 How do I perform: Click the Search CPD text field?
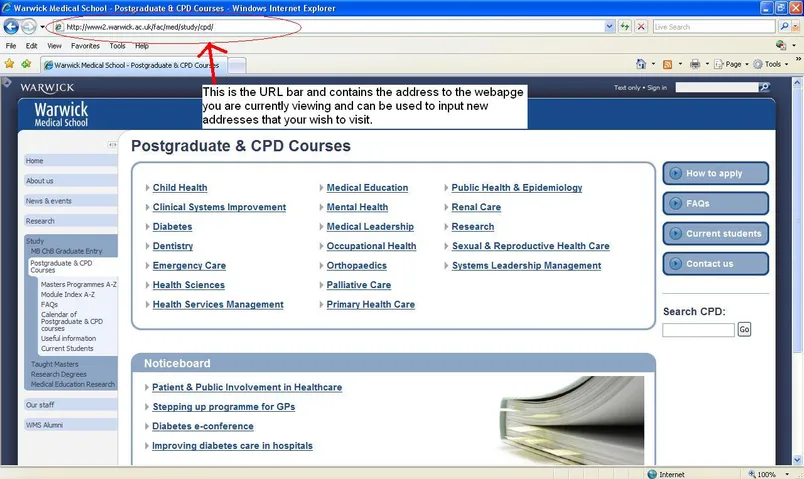(x=698, y=329)
